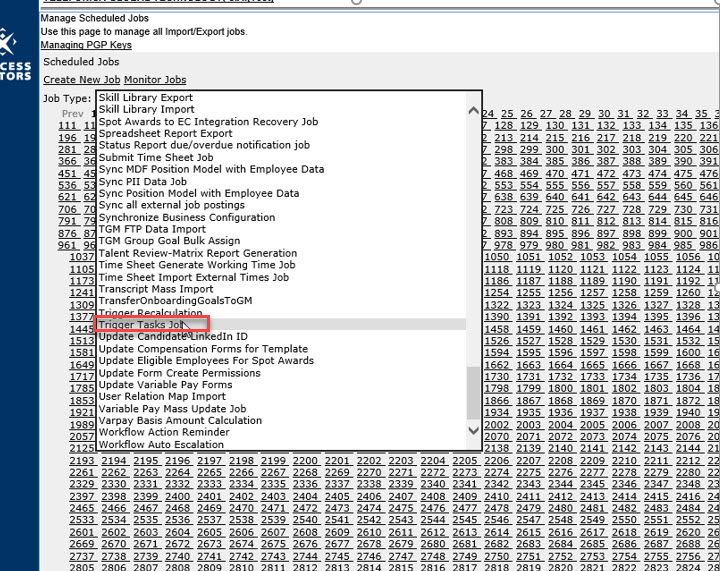This screenshot has height=571, width=720.
Task: Open page 2005 link
Action: (592, 425)
